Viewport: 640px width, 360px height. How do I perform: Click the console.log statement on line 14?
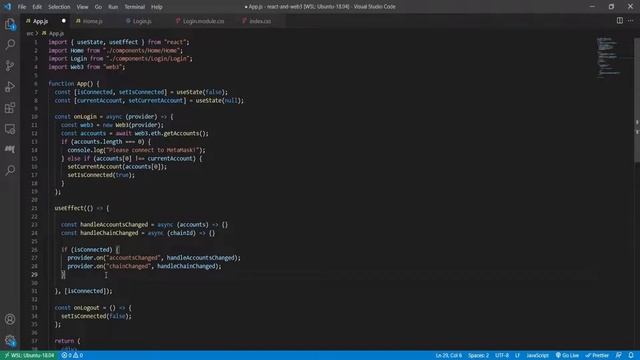coord(136,150)
